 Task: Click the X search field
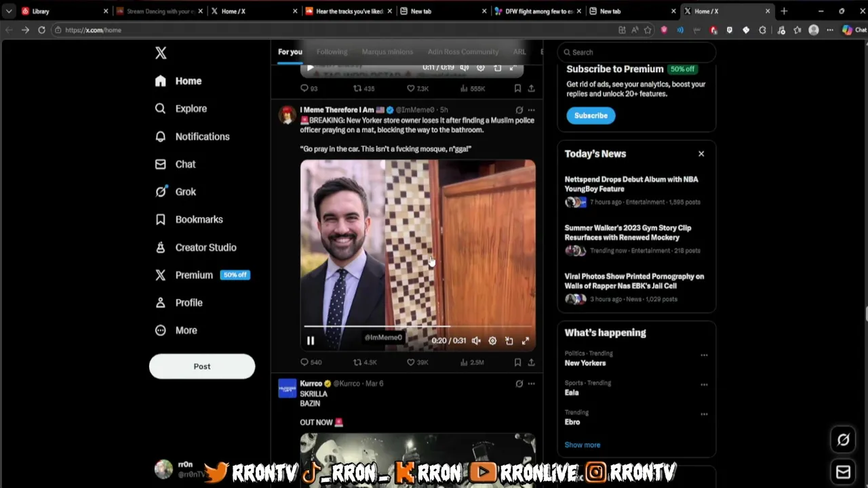coord(636,52)
